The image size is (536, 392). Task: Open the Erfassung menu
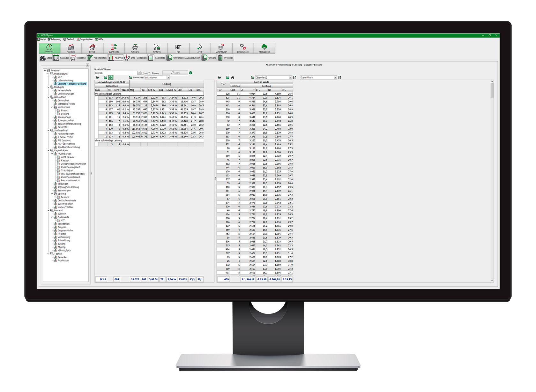[x=55, y=39]
